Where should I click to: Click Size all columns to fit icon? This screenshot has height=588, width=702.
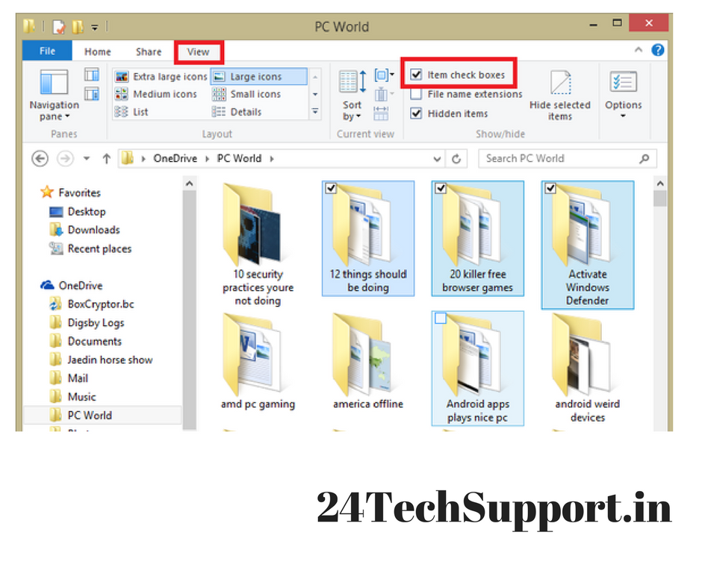coord(381,113)
